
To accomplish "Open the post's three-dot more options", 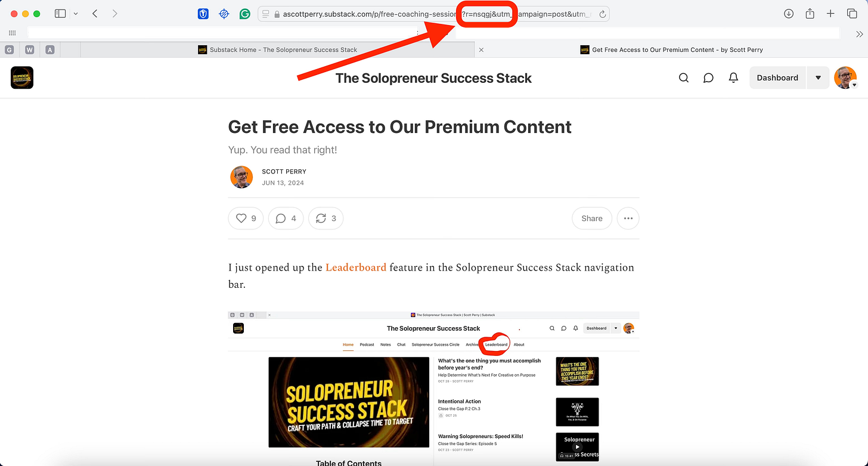I will click(628, 219).
